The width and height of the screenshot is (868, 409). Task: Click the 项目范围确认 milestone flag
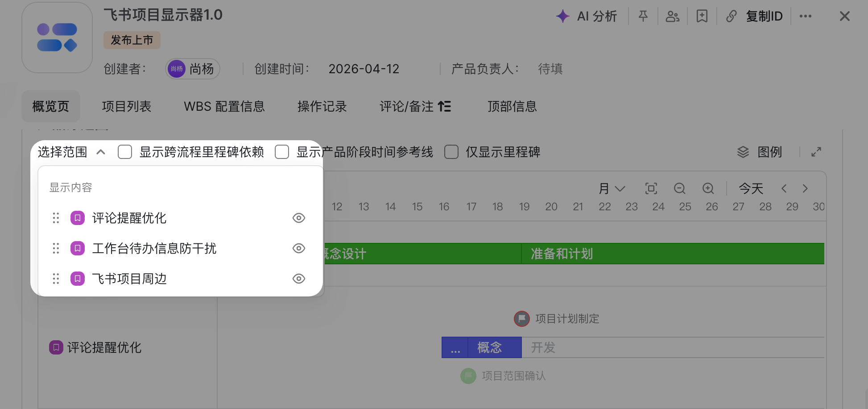[468, 376]
